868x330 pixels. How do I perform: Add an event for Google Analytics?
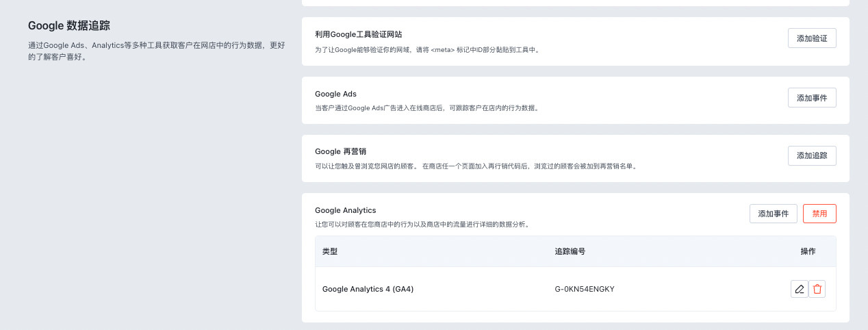[x=774, y=214]
